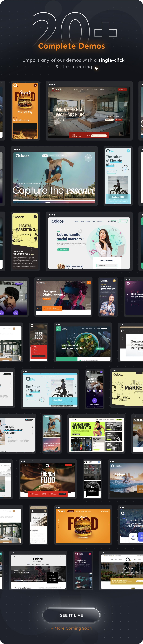The image size is (143, 644).
Task: Open the Electric bikes mobile demo
Action: click(x=118, y=176)
